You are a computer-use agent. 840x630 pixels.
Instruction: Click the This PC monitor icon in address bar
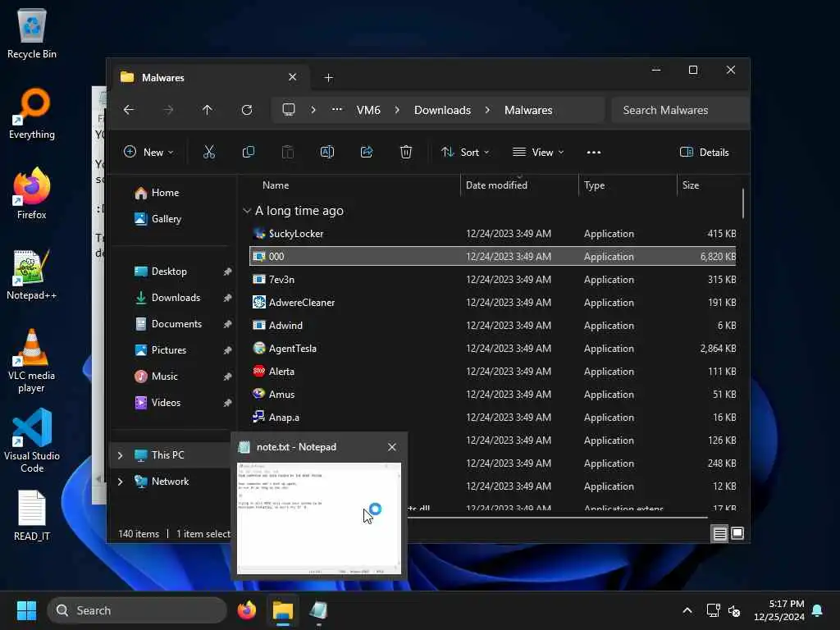tap(289, 110)
